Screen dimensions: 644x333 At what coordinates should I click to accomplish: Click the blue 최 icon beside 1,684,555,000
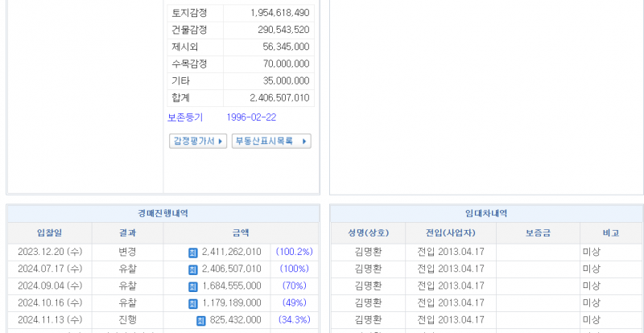[x=193, y=286]
